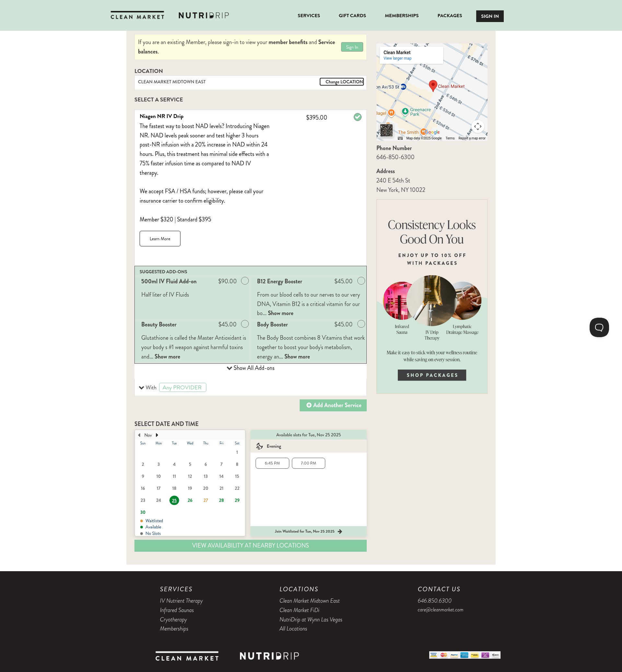This screenshot has width=622, height=672.
Task: Select the 6:45 PM time slot
Action: tap(272, 464)
